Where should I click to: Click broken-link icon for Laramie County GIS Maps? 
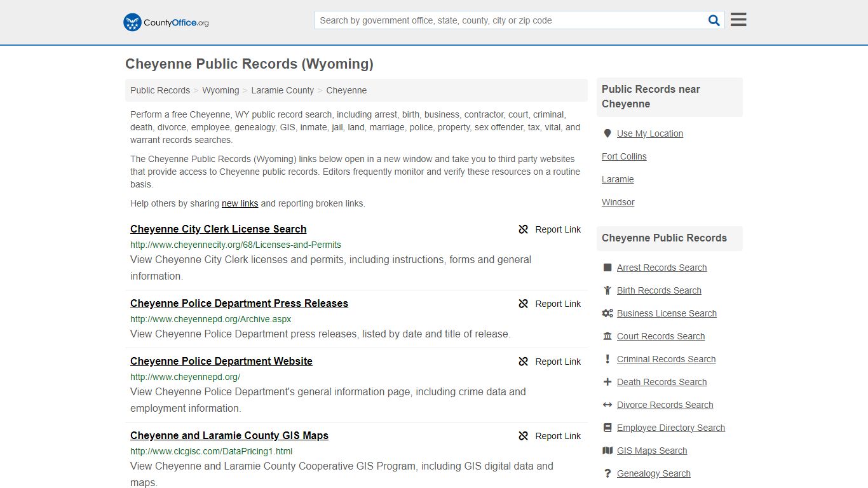[x=524, y=436]
